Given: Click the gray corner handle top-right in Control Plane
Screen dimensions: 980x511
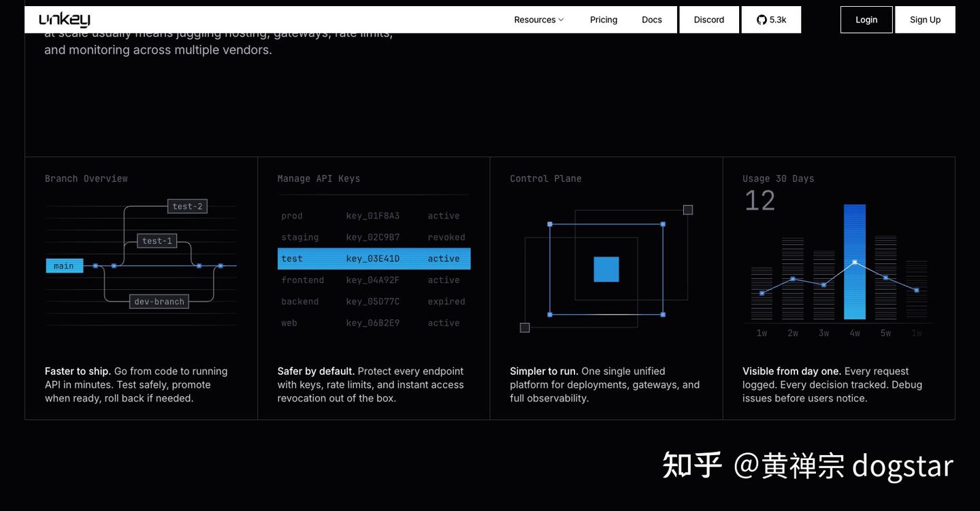Looking at the screenshot, I should [x=688, y=210].
